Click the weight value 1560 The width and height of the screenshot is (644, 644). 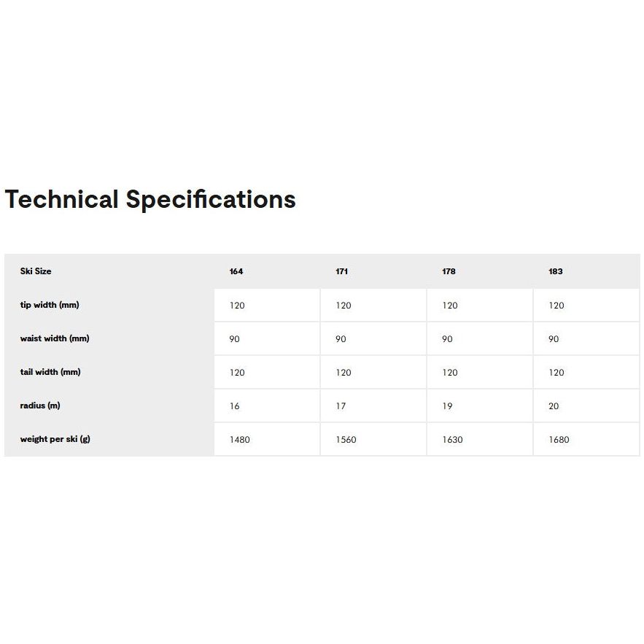346,440
